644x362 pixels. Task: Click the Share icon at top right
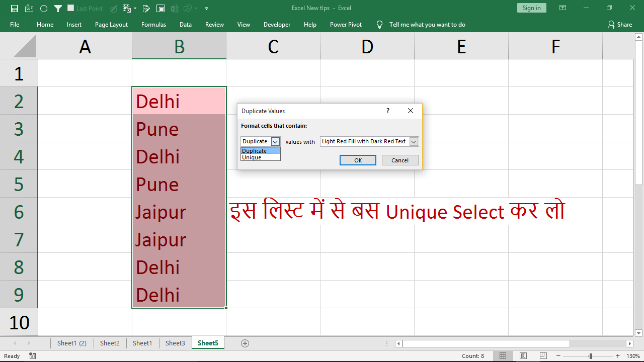coord(620,24)
